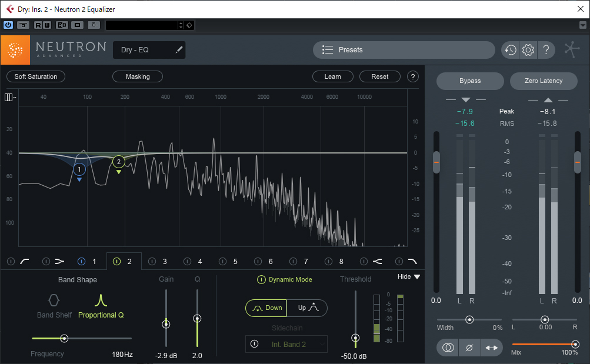The height and width of the screenshot is (364, 590).
Task: Invert phase with the Ø icon
Action: (469, 348)
